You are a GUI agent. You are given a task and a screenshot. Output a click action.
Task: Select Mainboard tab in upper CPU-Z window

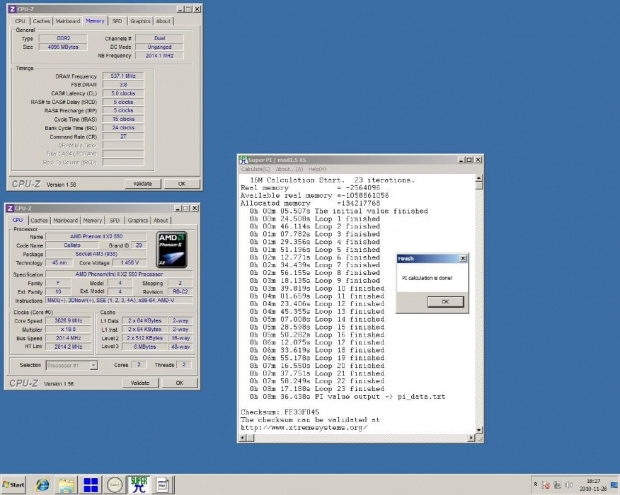68,21
